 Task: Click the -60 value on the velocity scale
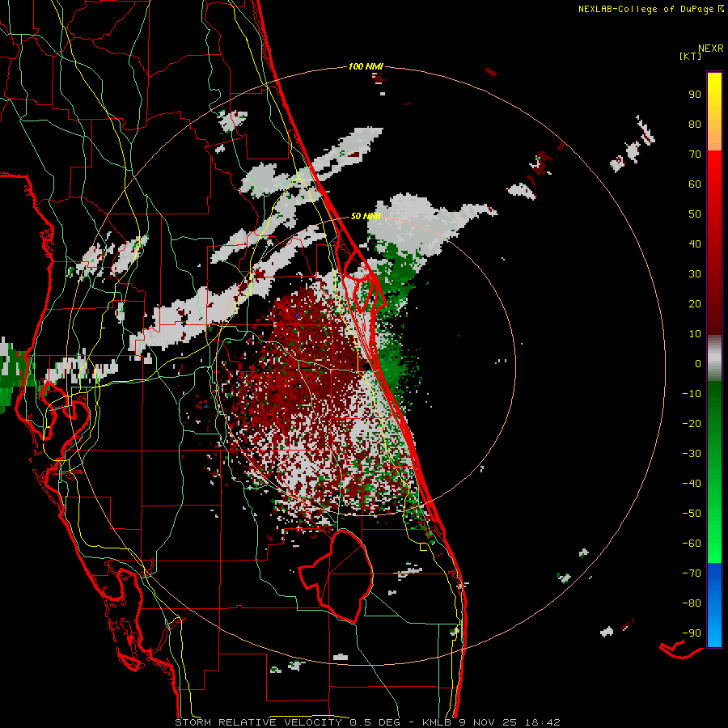click(x=692, y=544)
